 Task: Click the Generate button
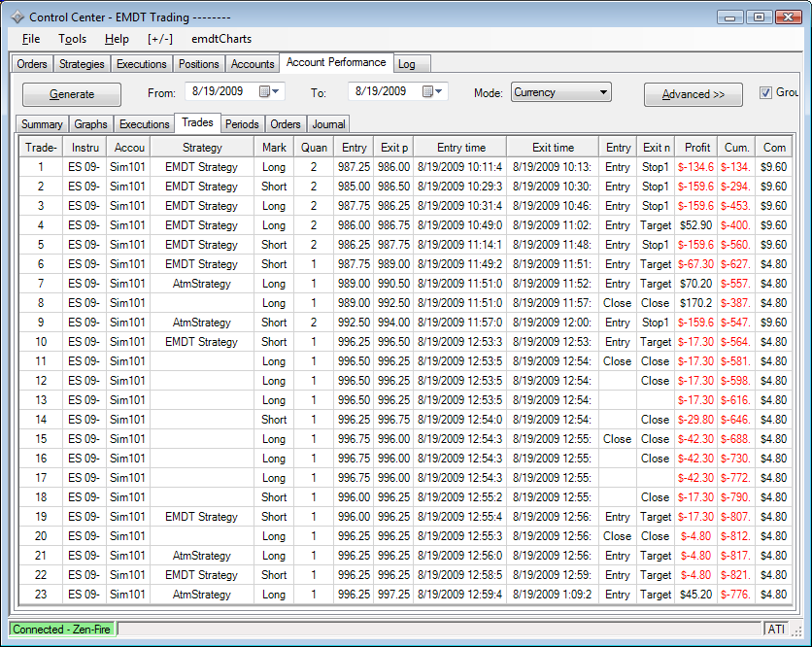pyautogui.click(x=72, y=94)
